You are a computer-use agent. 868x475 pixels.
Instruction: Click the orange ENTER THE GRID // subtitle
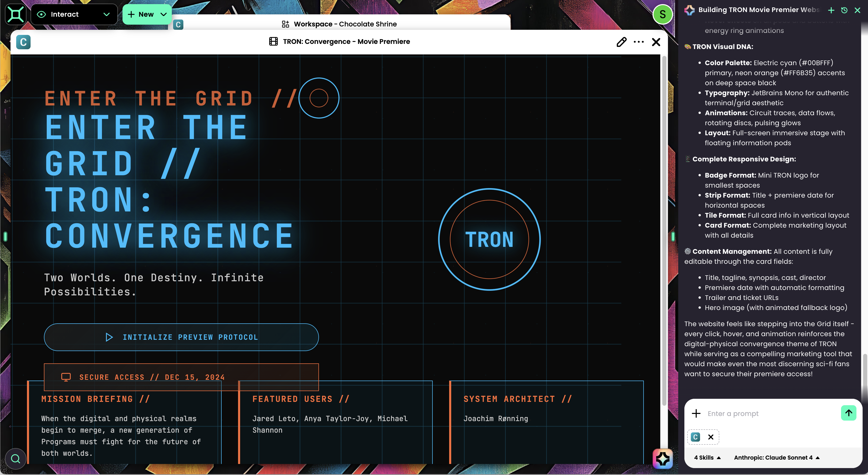tap(171, 99)
